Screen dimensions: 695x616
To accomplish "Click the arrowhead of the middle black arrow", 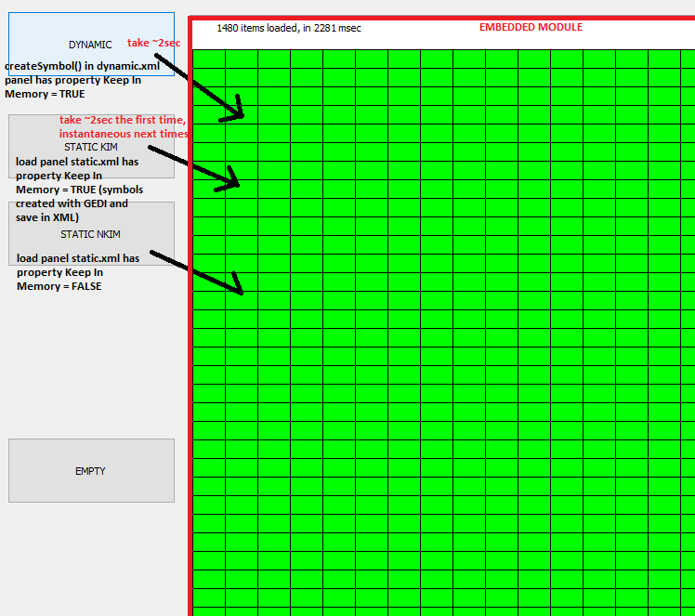I will pos(234,181).
